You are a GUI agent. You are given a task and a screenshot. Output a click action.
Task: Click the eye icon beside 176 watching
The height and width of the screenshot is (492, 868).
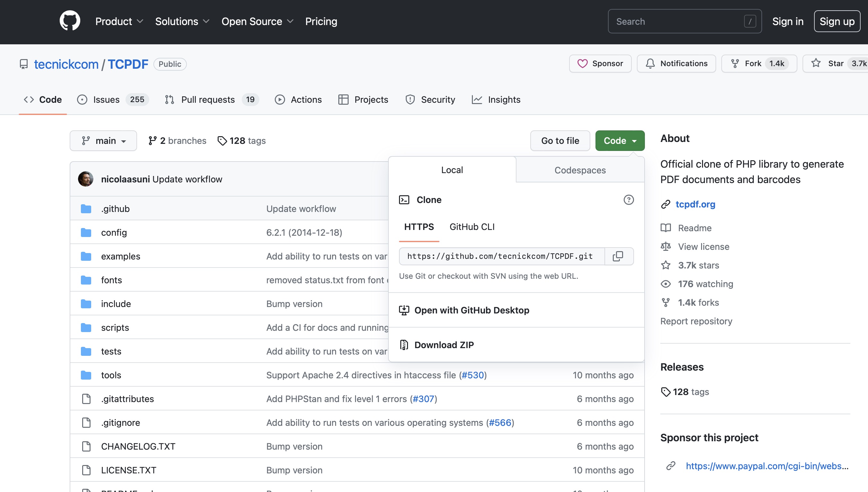pos(666,284)
